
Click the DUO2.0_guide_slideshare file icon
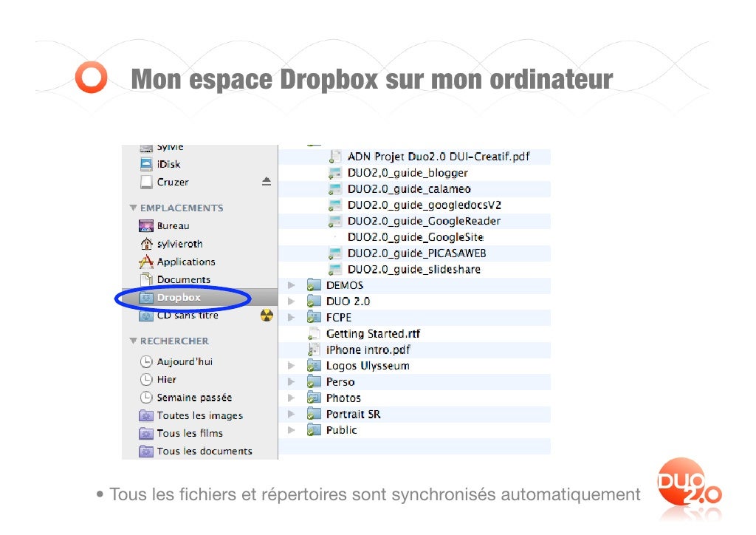(335, 269)
